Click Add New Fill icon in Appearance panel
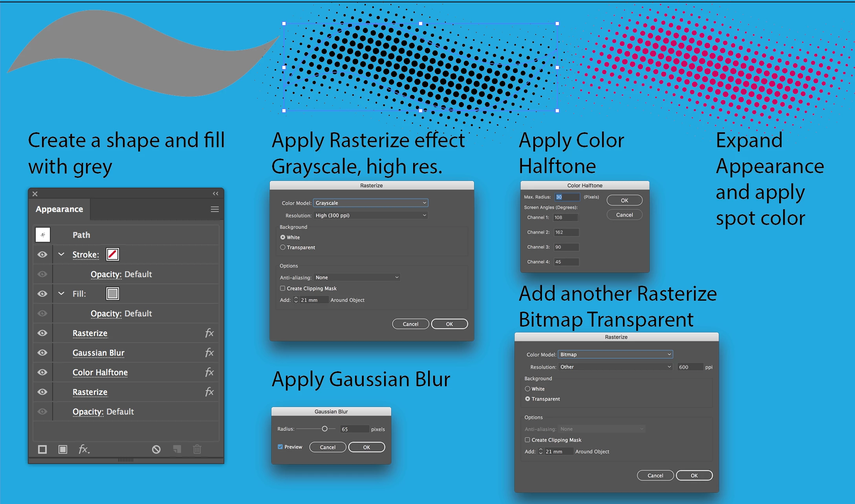The image size is (855, 504). click(x=63, y=449)
